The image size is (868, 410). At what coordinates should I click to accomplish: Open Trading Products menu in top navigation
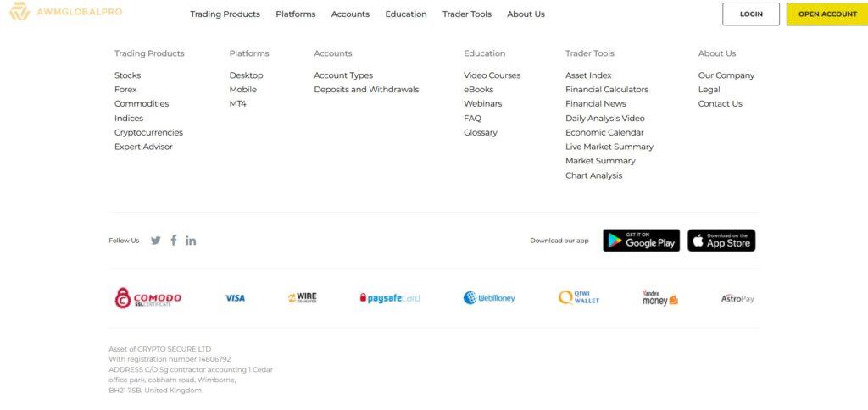click(x=225, y=14)
